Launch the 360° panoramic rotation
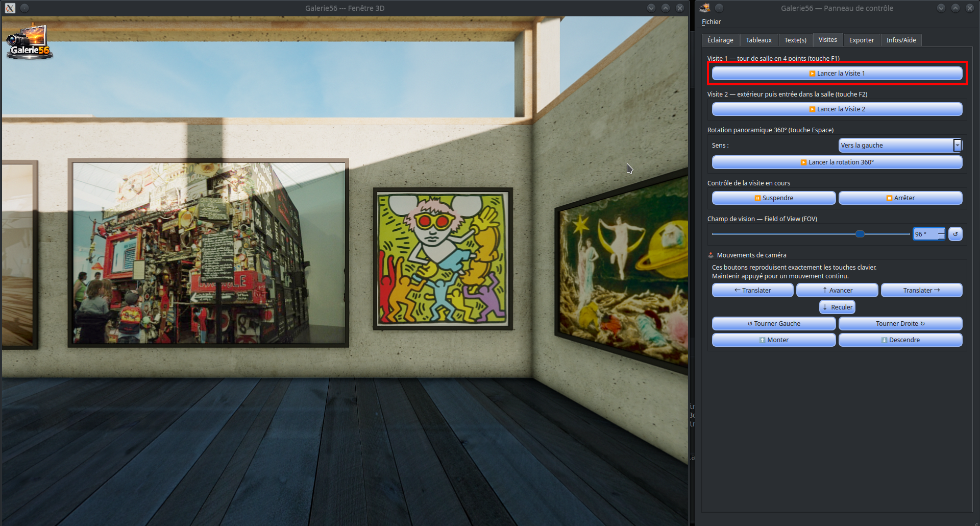980x526 pixels. click(837, 162)
